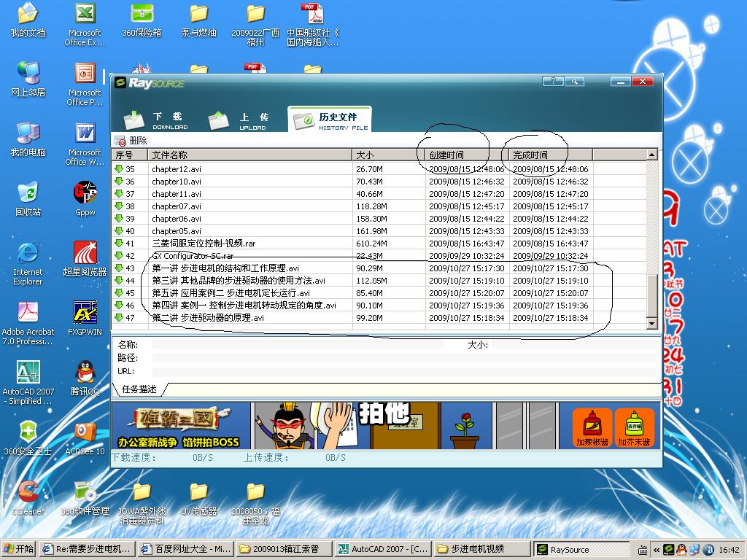Open the 开始 Start menu button
747x560 pixels.
(19, 549)
